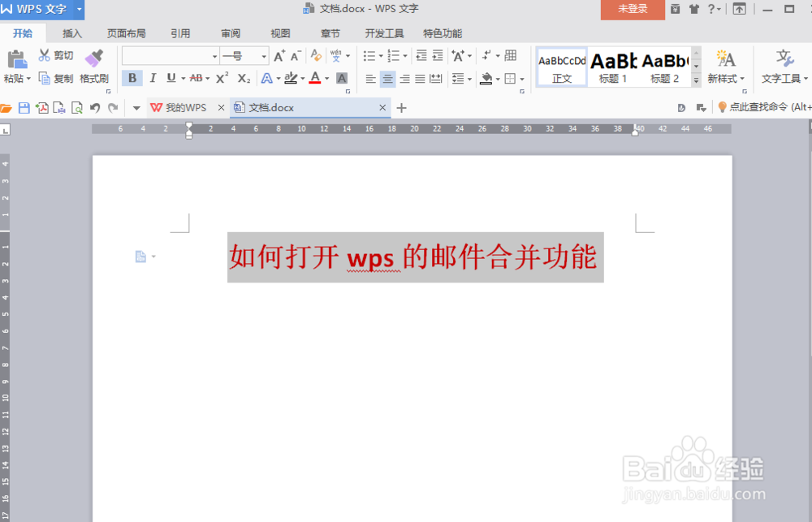812x522 pixels.
Task: Open the font name dropdown
Action: click(214, 56)
